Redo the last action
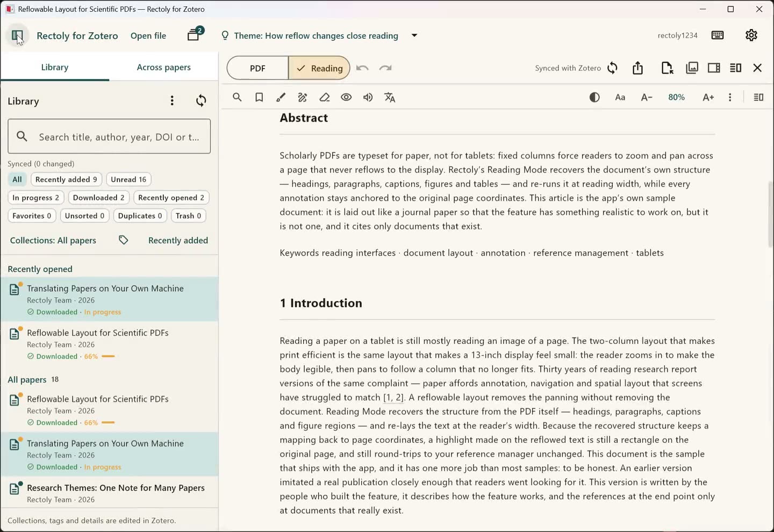 [x=385, y=68]
